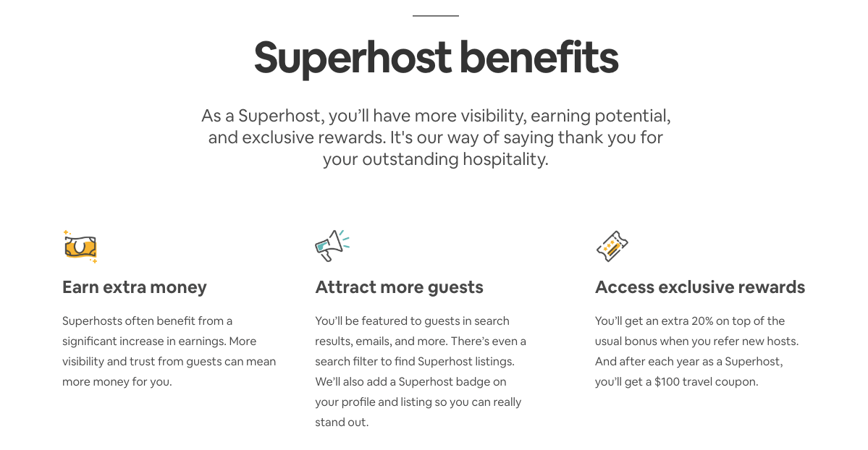Click the yellow money bill icon
868x450 pixels.
click(80, 246)
